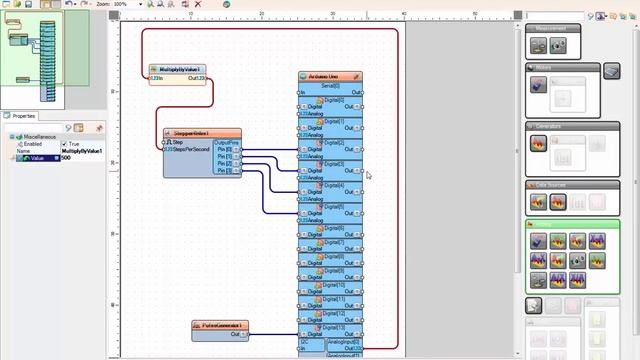Select the Name property value MultiplyByValue1
This screenshot has height=360, width=640.
coord(82,151)
